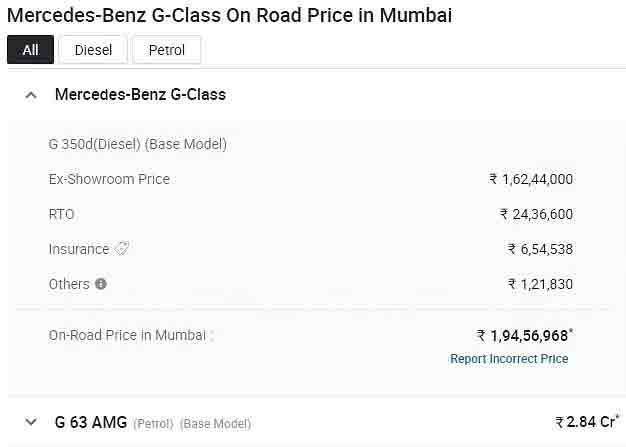Image resolution: width=626 pixels, height=447 pixels.
Task: Click the Others info icon
Action: coord(100,284)
